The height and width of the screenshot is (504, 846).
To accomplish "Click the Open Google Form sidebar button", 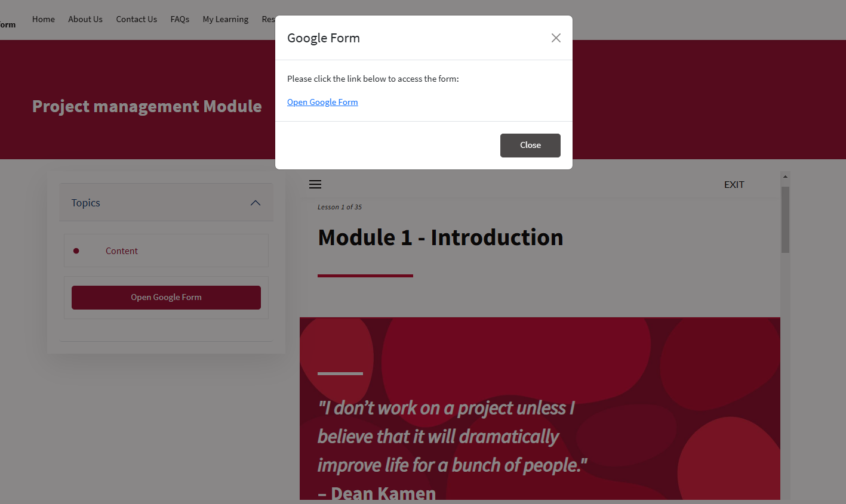I will (166, 298).
